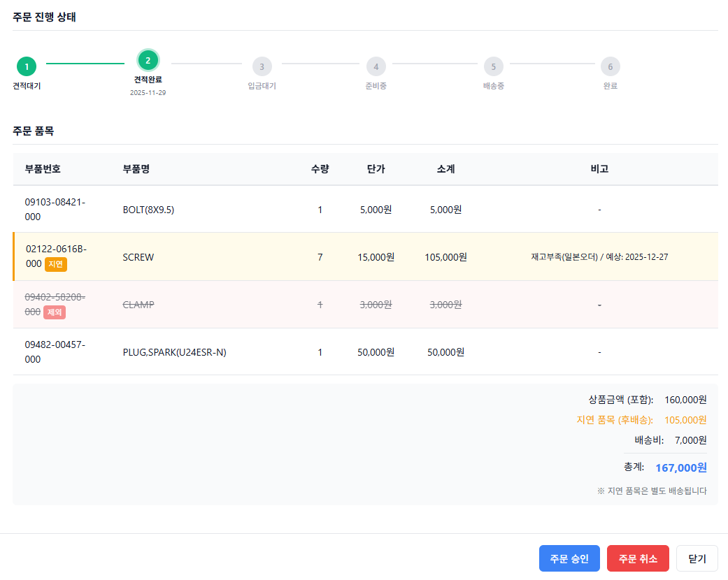Screen dimensions: 728x580
Task: Click the struck-through CLAMP item name
Action: point(138,305)
